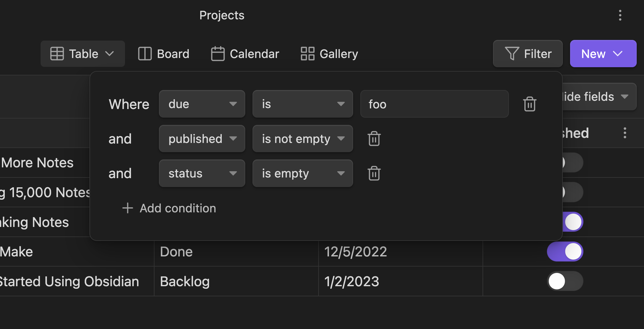644x329 pixels.
Task: Click the Filter funnel icon
Action: tap(511, 54)
